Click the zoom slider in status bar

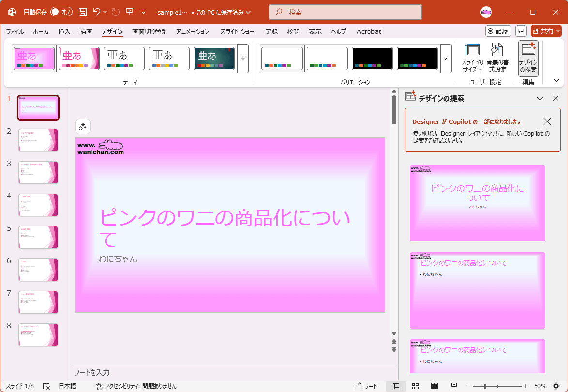click(x=485, y=386)
